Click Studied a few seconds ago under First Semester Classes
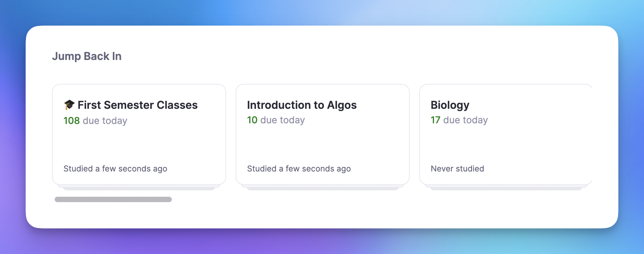644x254 pixels. (115, 168)
